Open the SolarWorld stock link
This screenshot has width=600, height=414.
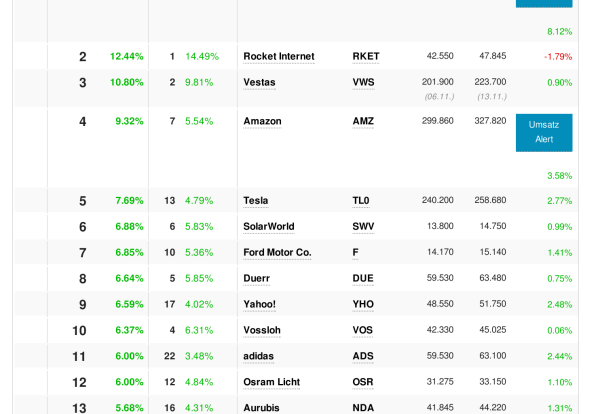click(269, 227)
